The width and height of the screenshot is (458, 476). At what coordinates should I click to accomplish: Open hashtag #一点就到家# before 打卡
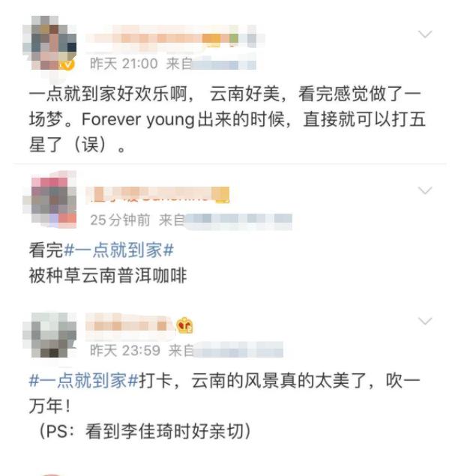pos(84,381)
